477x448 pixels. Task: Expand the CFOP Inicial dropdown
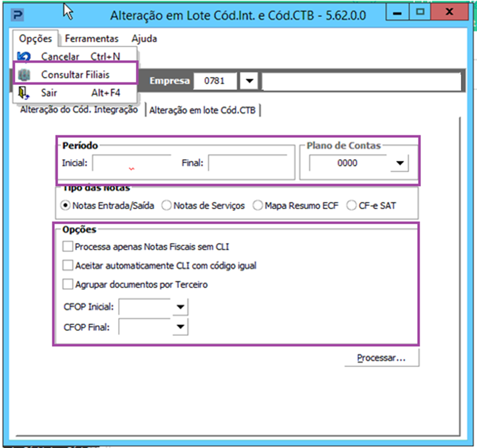pos(180,307)
